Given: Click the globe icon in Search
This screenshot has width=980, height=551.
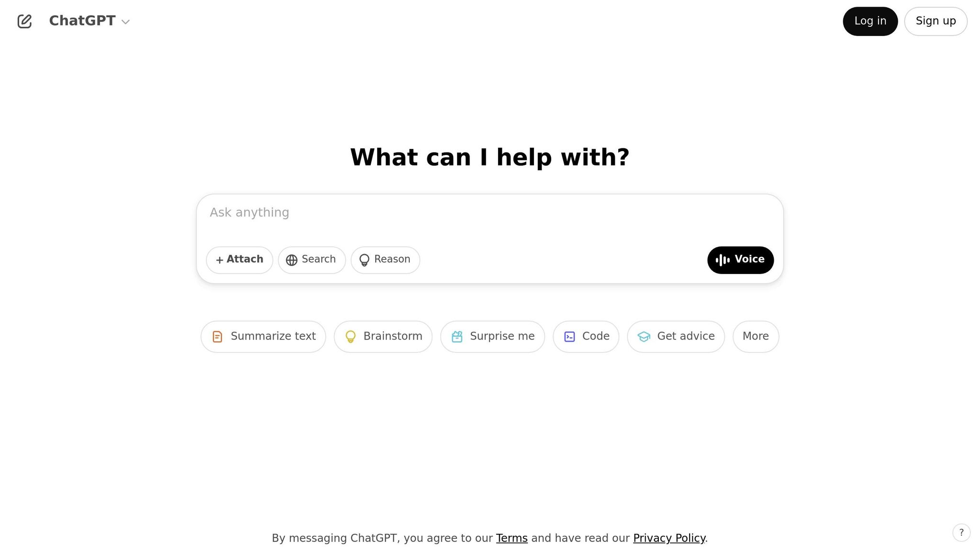Looking at the screenshot, I should [x=291, y=260].
